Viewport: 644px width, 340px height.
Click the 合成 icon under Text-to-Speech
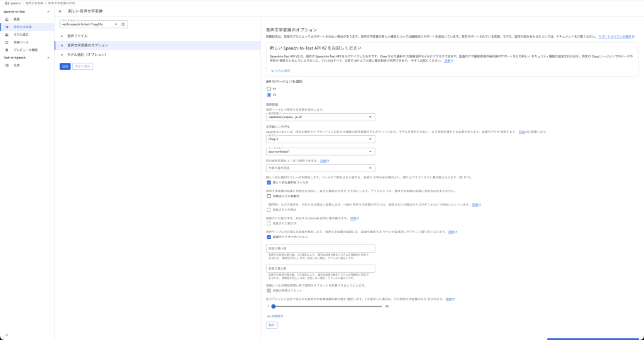(x=7, y=65)
